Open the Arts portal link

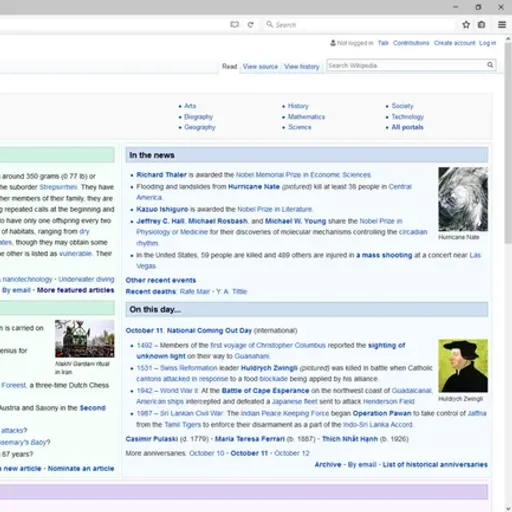pyautogui.click(x=190, y=106)
